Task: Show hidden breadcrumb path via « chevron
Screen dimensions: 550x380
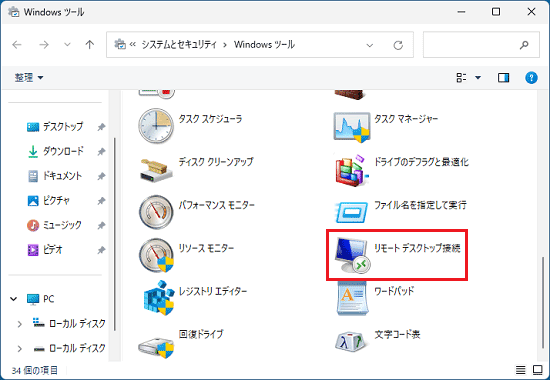Action: 133,45
